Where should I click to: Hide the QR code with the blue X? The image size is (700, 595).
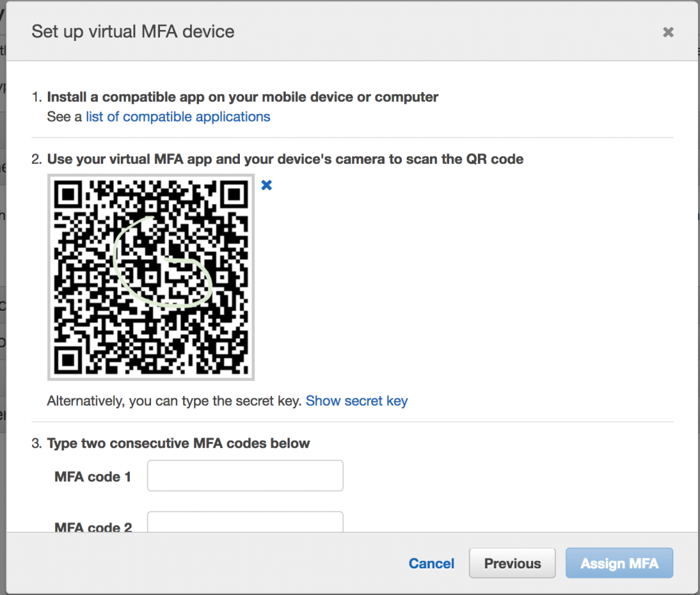tap(267, 185)
